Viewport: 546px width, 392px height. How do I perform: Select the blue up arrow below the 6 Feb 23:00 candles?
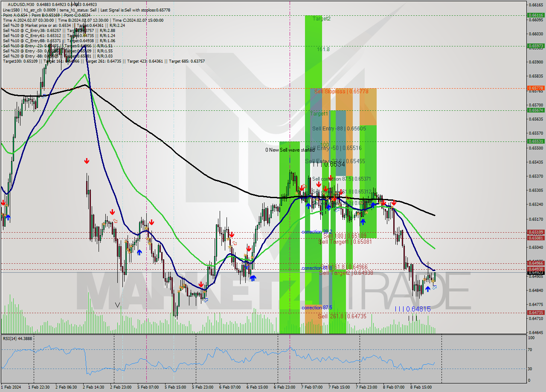308,206
